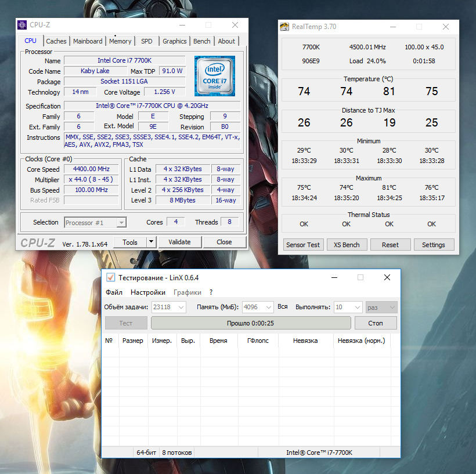This screenshot has width=476, height=474.
Task: Click the Измер. column header
Action: coord(162,341)
